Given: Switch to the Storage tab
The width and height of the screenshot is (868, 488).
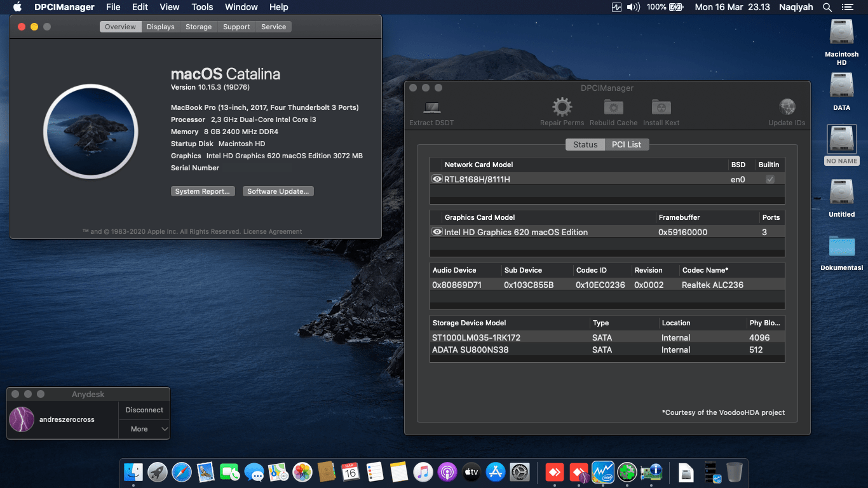Looking at the screenshot, I should point(199,27).
